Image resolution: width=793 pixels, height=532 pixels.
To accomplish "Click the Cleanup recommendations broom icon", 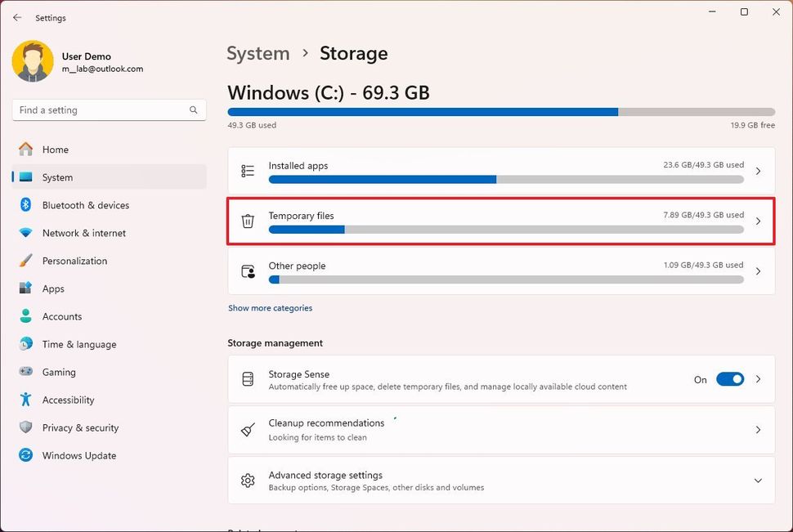I will tap(248, 429).
